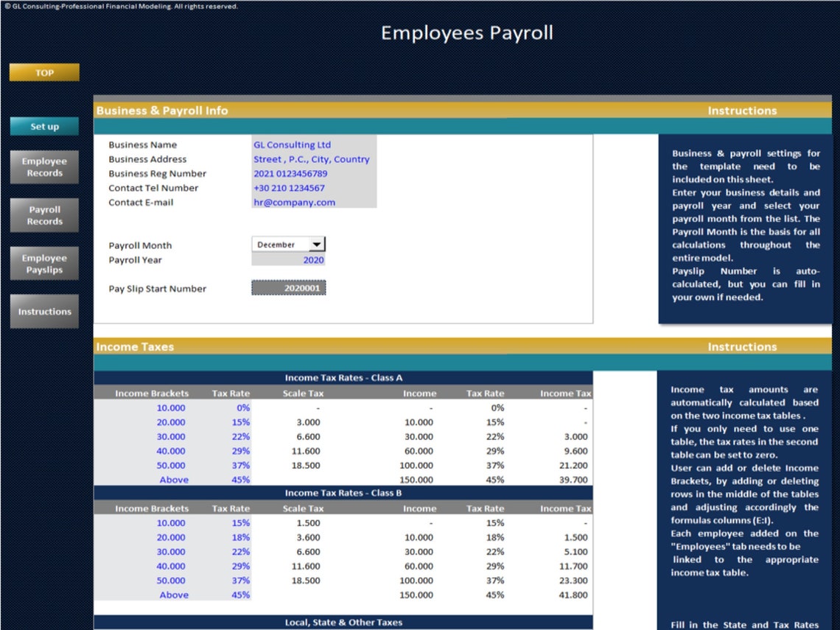
Task: Click the Local, State & Other Taxes header
Action: pyautogui.click(x=343, y=621)
